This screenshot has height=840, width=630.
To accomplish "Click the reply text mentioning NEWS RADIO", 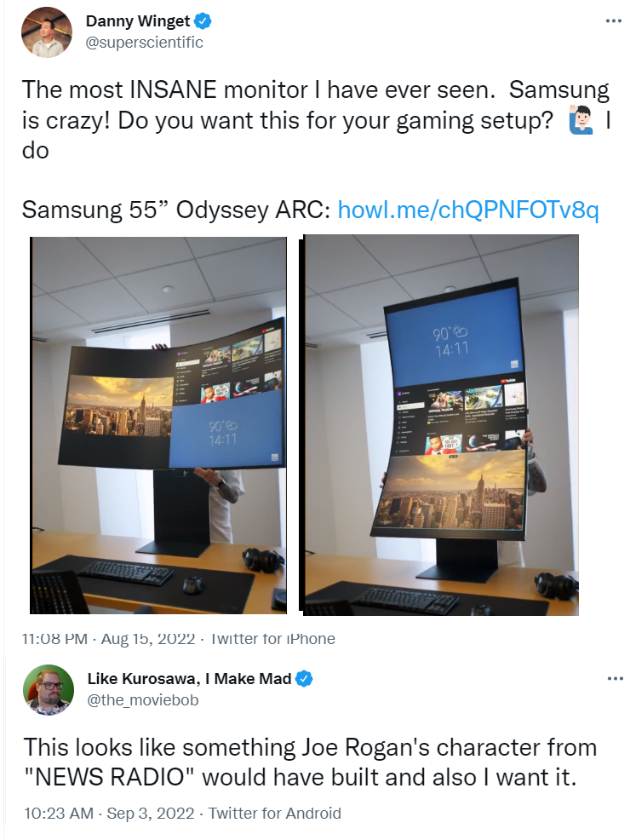I will pyautogui.click(x=310, y=762).
